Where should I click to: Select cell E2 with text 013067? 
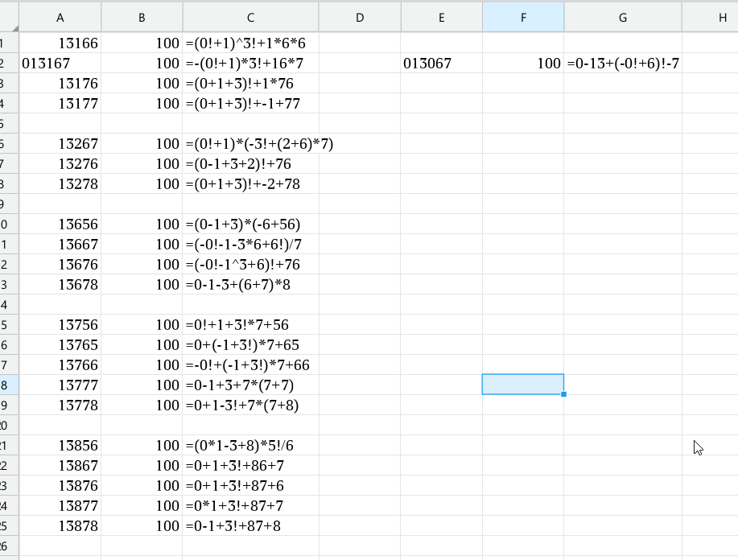(x=442, y=63)
